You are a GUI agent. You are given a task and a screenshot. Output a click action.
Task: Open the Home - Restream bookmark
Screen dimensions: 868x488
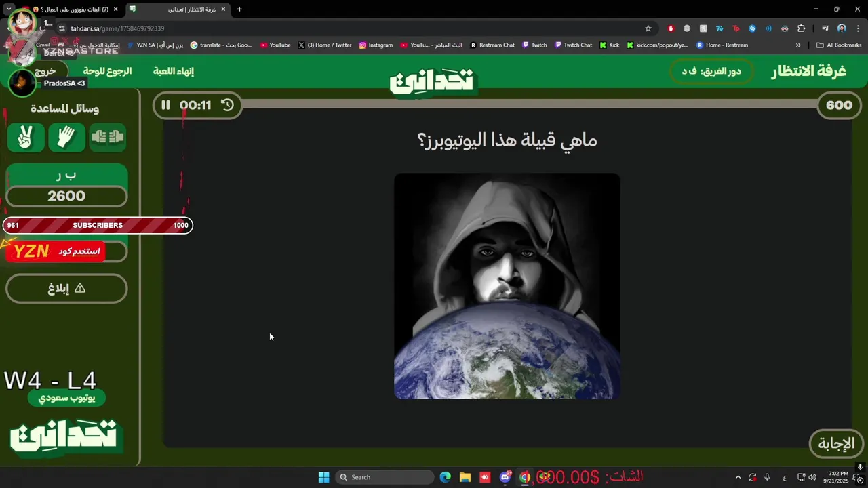pos(722,45)
